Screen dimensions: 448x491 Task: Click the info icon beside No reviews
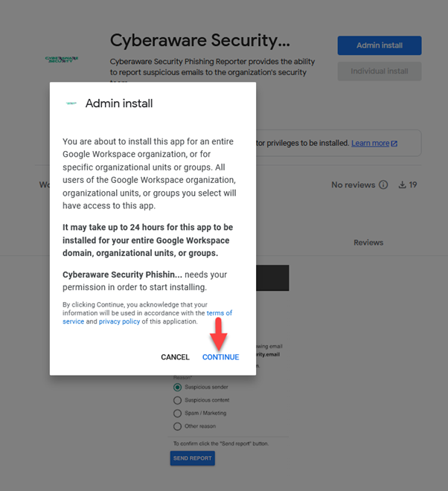pyautogui.click(x=383, y=185)
